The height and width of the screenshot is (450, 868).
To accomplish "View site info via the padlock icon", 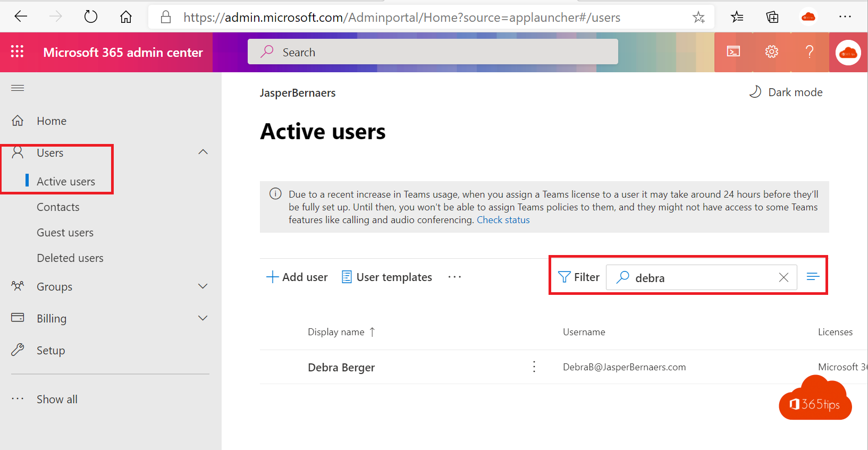I will 166,17.
